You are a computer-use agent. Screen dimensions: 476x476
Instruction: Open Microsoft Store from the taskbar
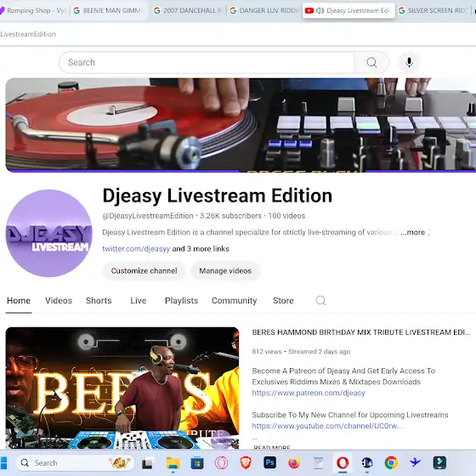[197, 463]
